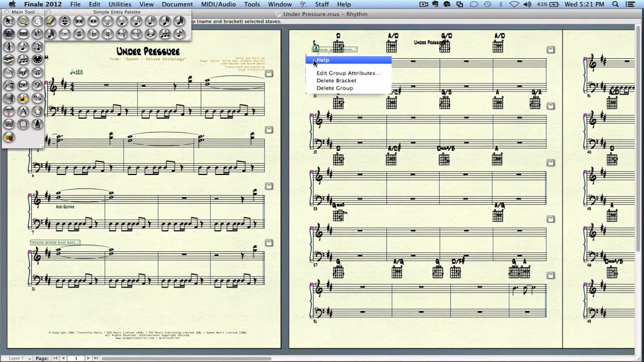Viewport: 644px width, 362px height.
Task: Choose the sharp accidental tool
Action: coord(78,34)
